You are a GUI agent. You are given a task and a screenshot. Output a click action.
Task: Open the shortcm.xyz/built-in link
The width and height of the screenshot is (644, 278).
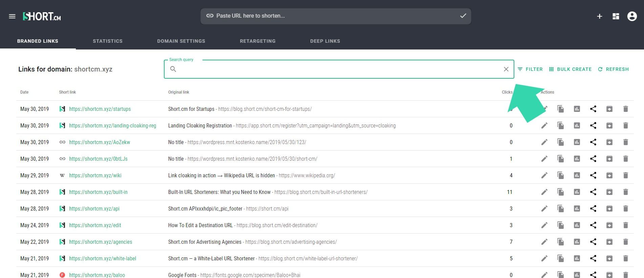point(98,192)
